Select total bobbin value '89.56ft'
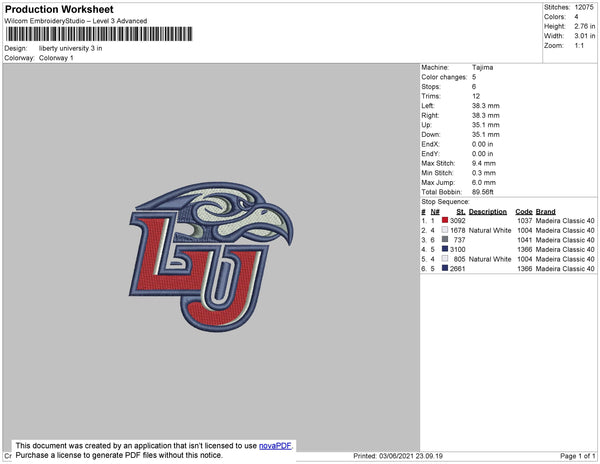The height and width of the screenshot is (464, 600). coord(483,192)
